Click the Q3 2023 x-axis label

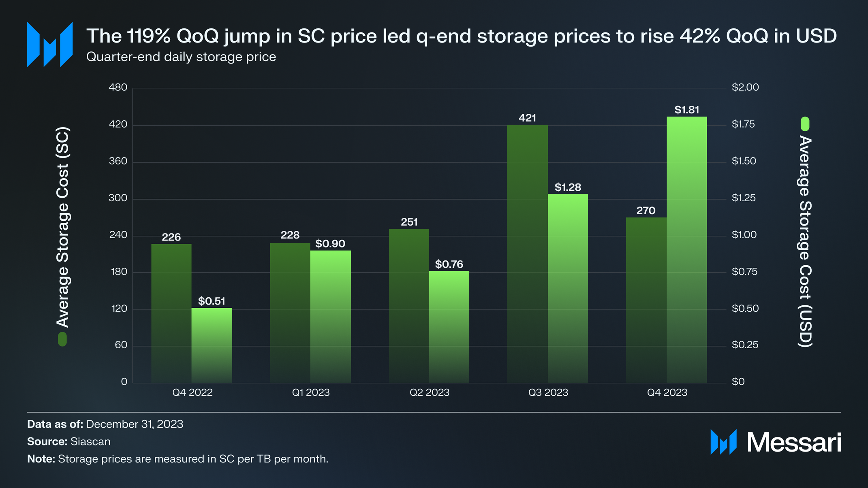(x=548, y=392)
